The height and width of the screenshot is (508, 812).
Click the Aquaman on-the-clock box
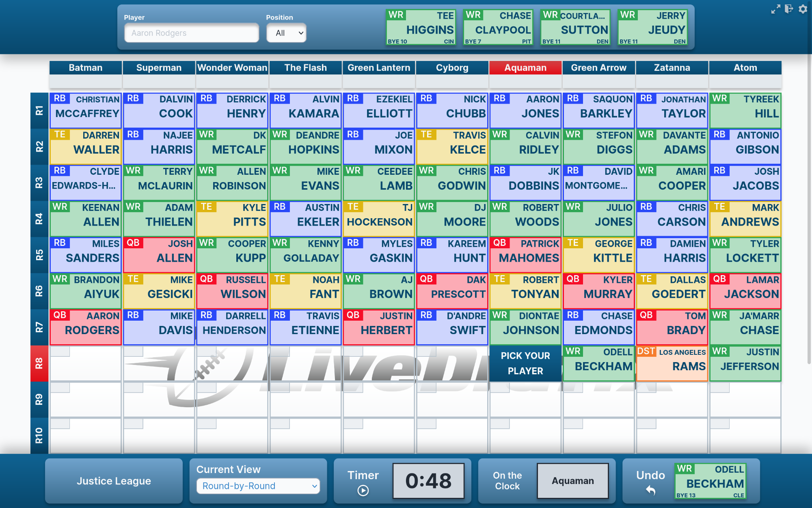tap(572, 481)
